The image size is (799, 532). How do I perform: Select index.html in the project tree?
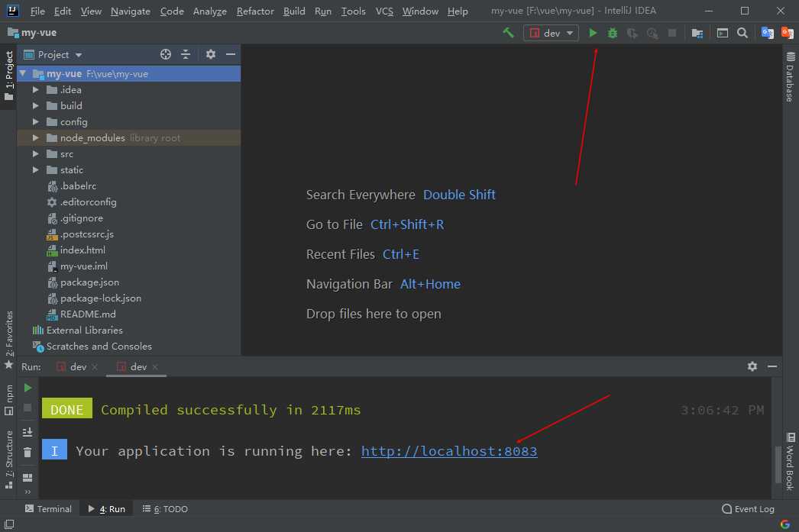(x=82, y=250)
